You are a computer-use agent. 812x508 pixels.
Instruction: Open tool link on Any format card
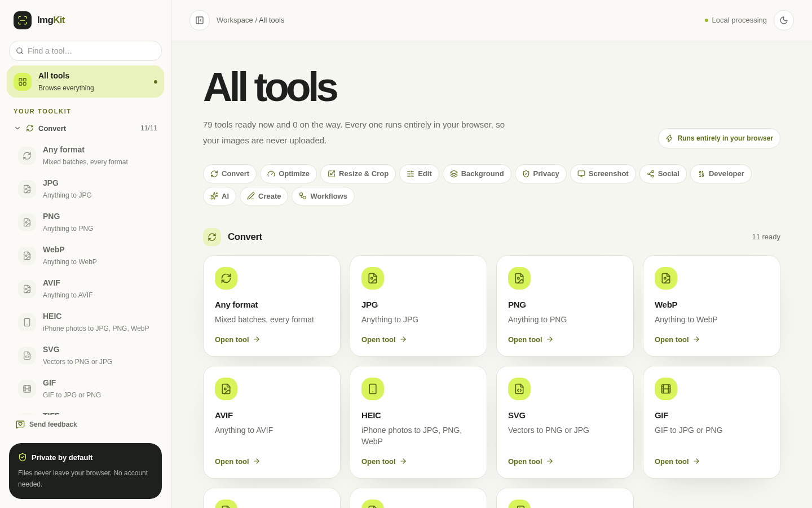(237, 340)
